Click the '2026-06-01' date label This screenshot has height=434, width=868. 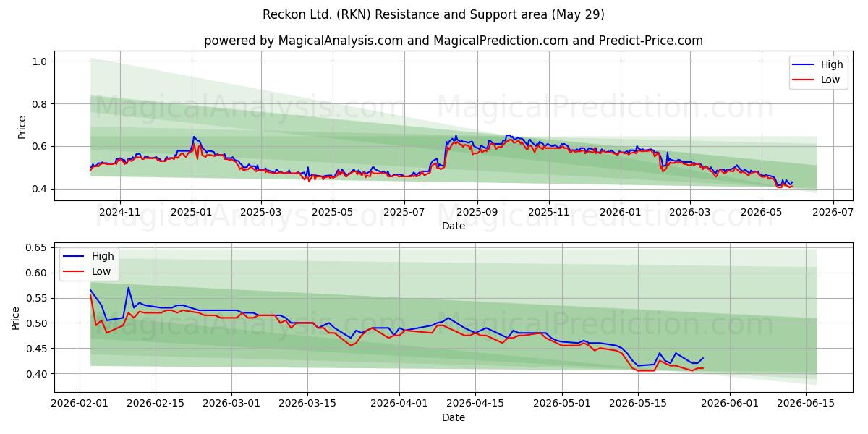pos(730,404)
